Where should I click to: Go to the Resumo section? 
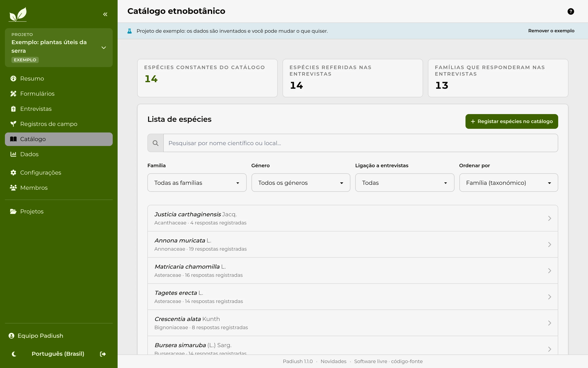(x=59, y=79)
